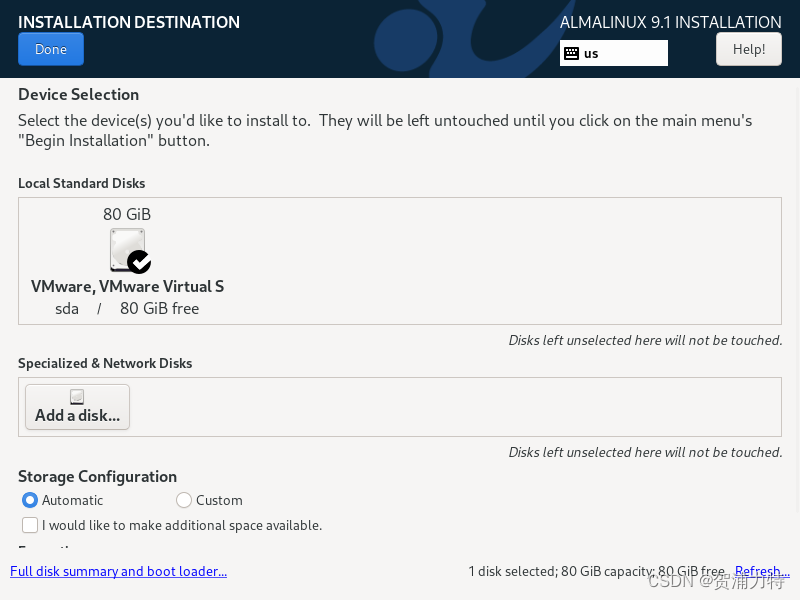Enable make additional space available checkbox
Image resolution: width=800 pixels, height=600 pixels.
pyautogui.click(x=30, y=525)
